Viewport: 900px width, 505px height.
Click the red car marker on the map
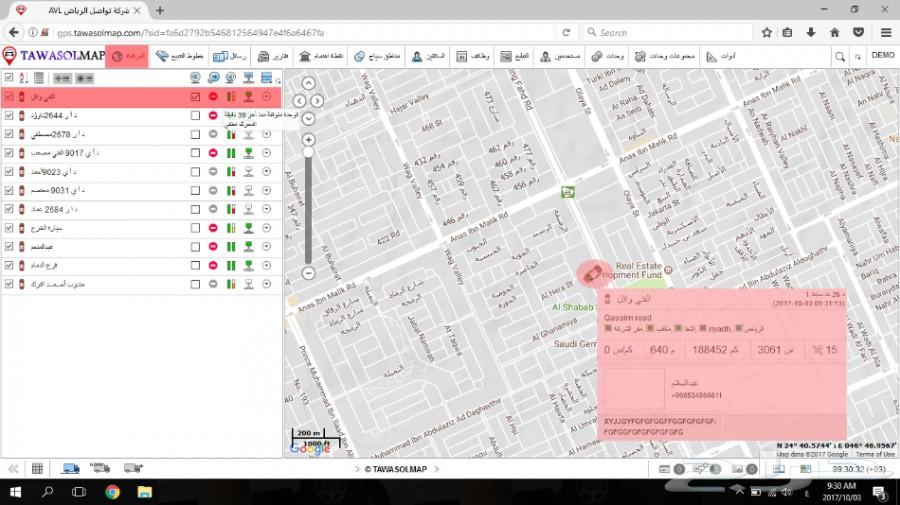[x=592, y=274]
